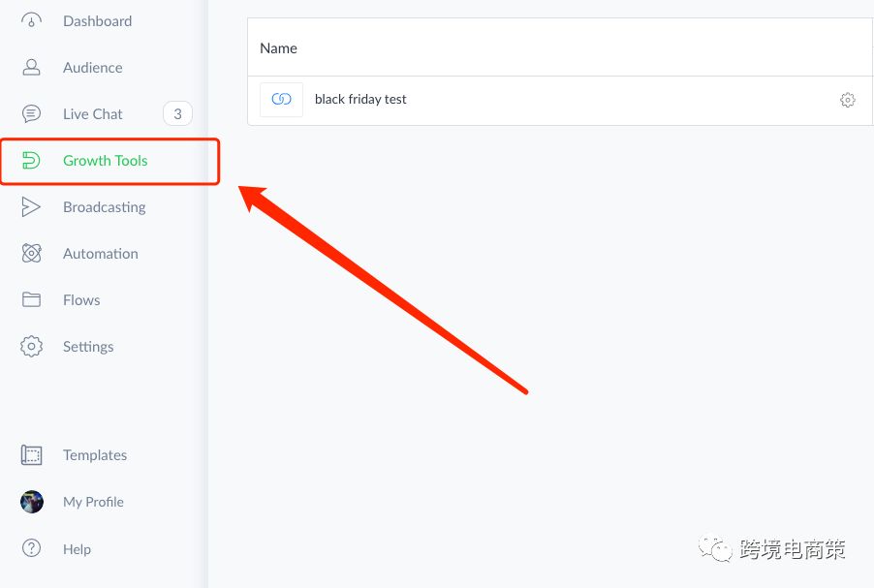The width and height of the screenshot is (874, 588).
Task: Click the Automation atom icon
Action: pyautogui.click(x=31, y=253)
